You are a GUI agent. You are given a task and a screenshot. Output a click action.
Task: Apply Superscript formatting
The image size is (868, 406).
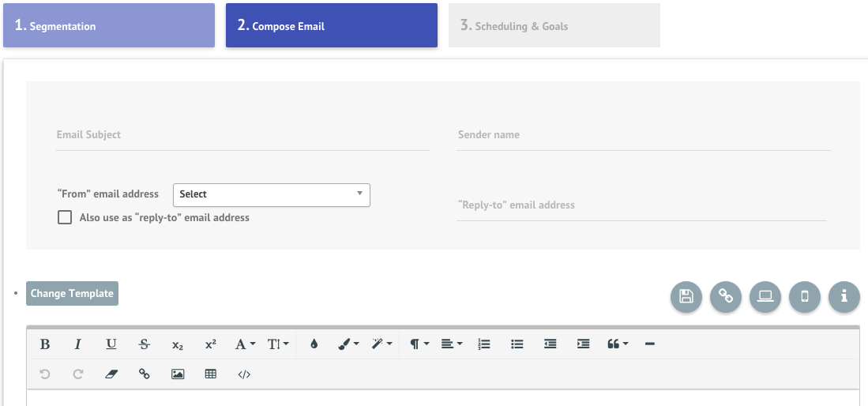(x=210, y=344)
